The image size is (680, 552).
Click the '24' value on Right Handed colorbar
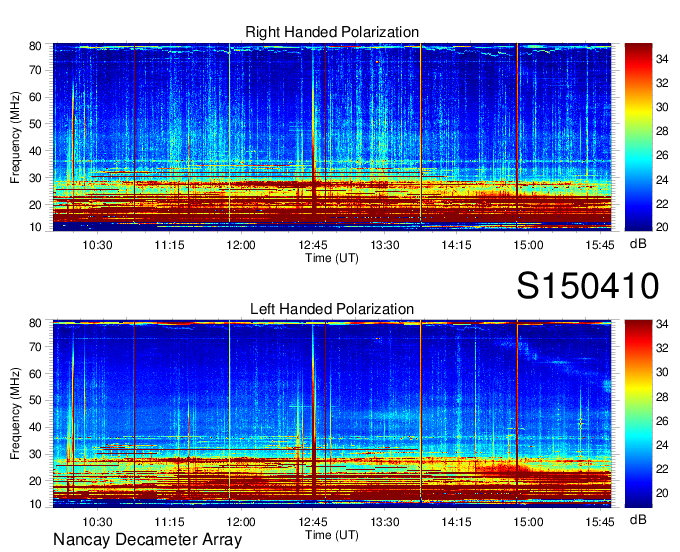click(662, 180)
